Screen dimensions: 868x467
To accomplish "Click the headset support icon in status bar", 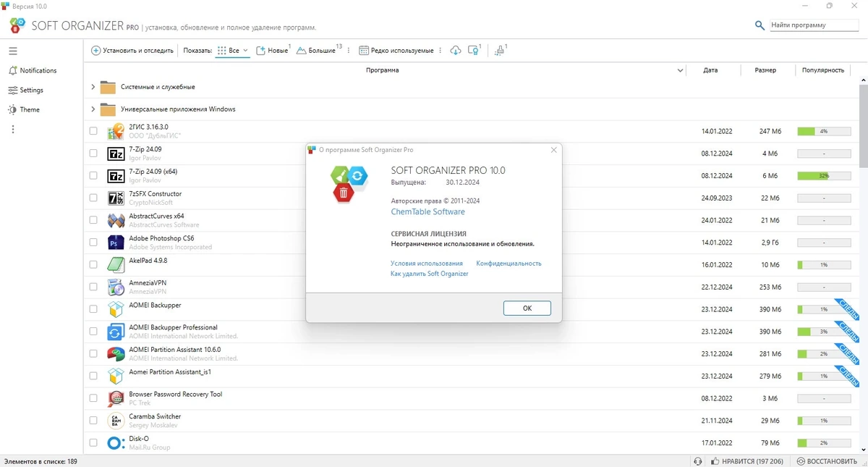I will (x=697, y=461).
